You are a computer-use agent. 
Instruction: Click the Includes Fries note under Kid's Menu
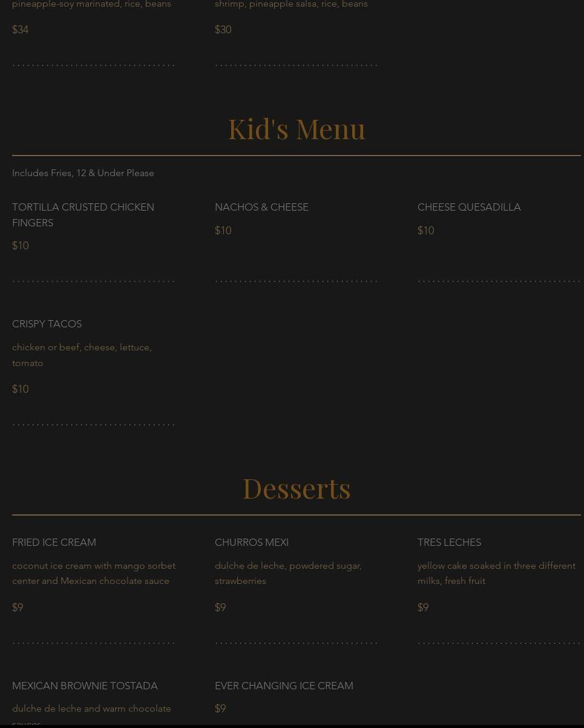83,173
